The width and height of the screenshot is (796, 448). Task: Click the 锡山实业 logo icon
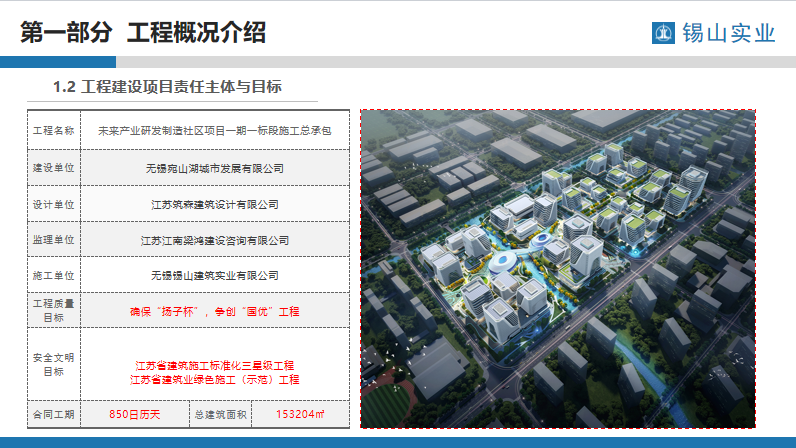click(x=663, y=33)
